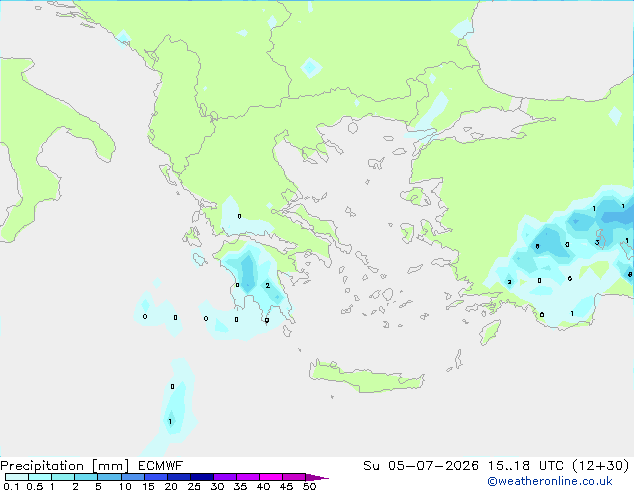
Task: Select the 0.1–0.5 mm legend swatch
Action: point(17,477)
